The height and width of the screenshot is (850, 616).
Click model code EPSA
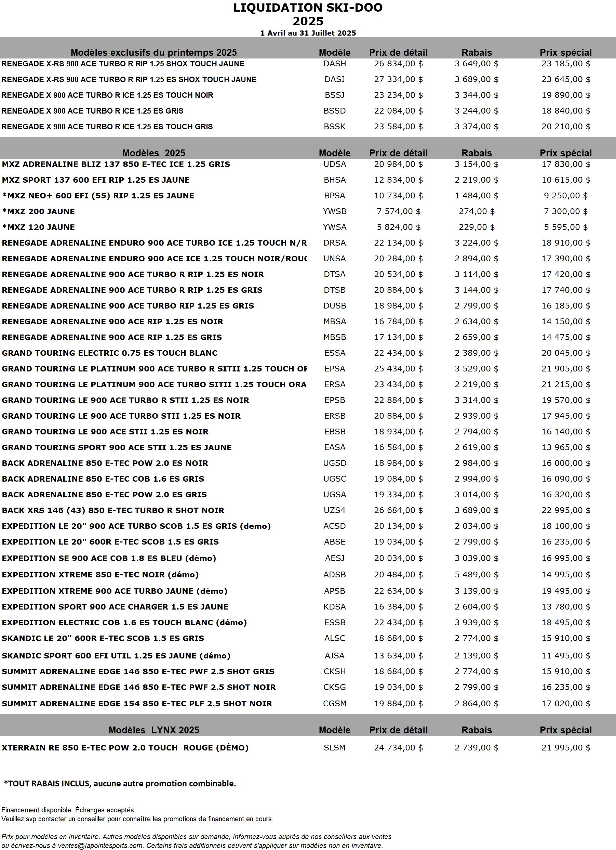[334, 369]
